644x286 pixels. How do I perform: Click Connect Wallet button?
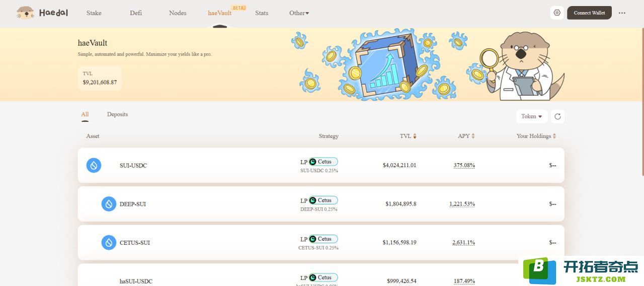click(x=589, y=13)
